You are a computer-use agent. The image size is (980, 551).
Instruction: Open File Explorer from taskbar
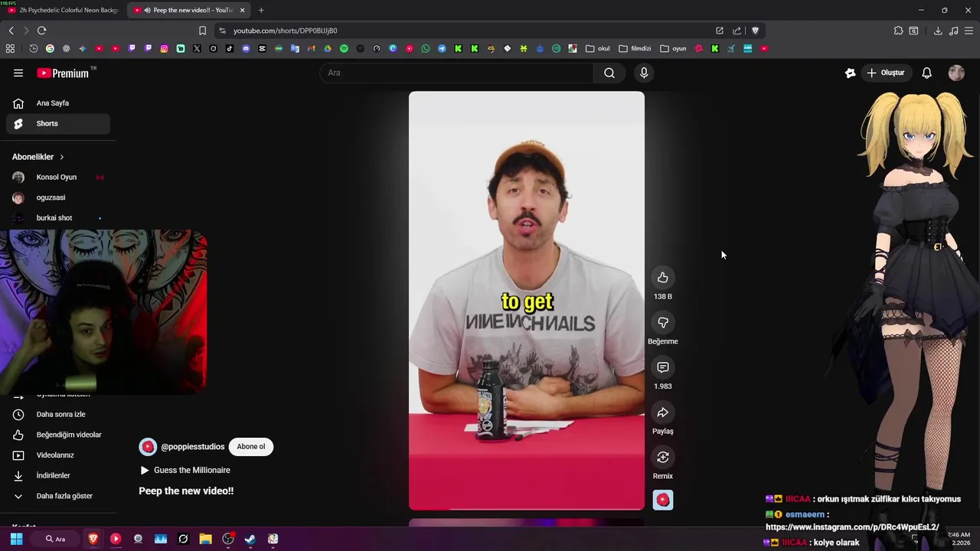coord(205,539)
